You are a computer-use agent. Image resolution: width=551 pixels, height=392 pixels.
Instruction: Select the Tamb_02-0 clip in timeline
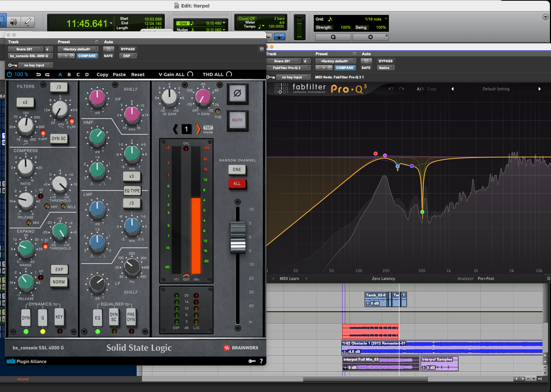tap(376, 299)
